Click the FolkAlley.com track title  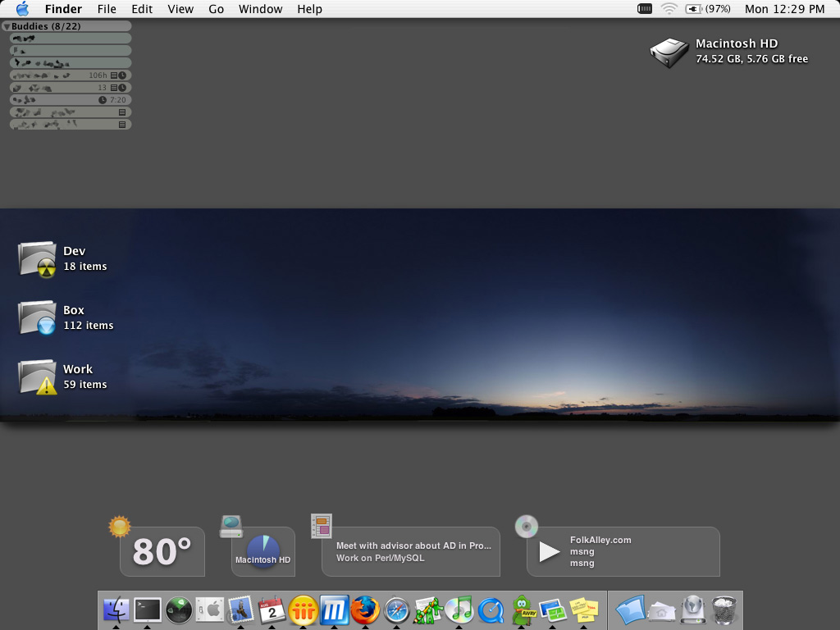600,540
